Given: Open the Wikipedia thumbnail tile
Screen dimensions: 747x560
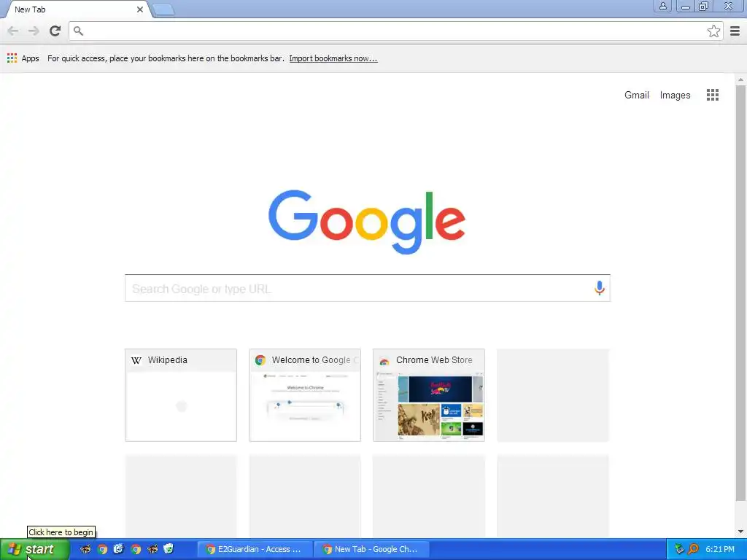Looking at the screenshot, I should [181, 394].
